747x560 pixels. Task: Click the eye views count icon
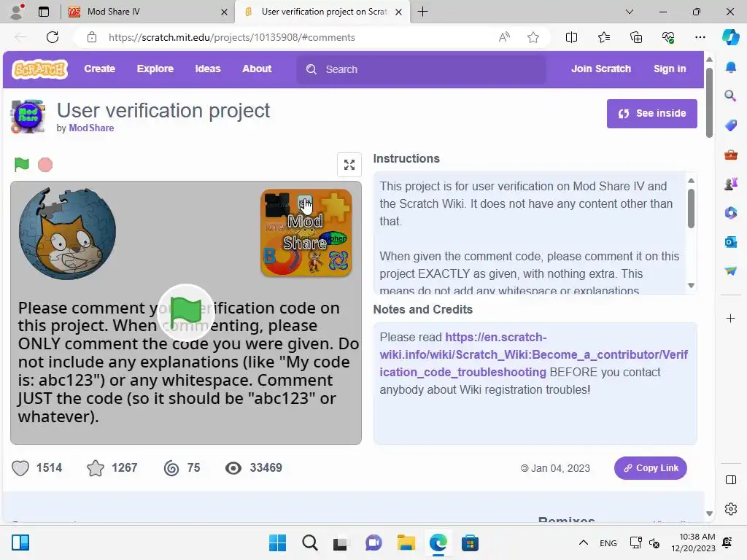coord(233,468)
